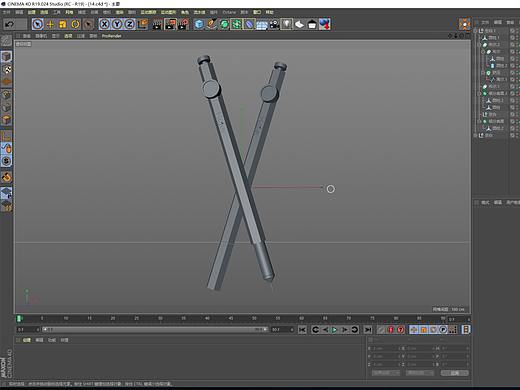Toggle Autokeying red button
Viewport: 520px width, 390px height.
pos(401,330)
